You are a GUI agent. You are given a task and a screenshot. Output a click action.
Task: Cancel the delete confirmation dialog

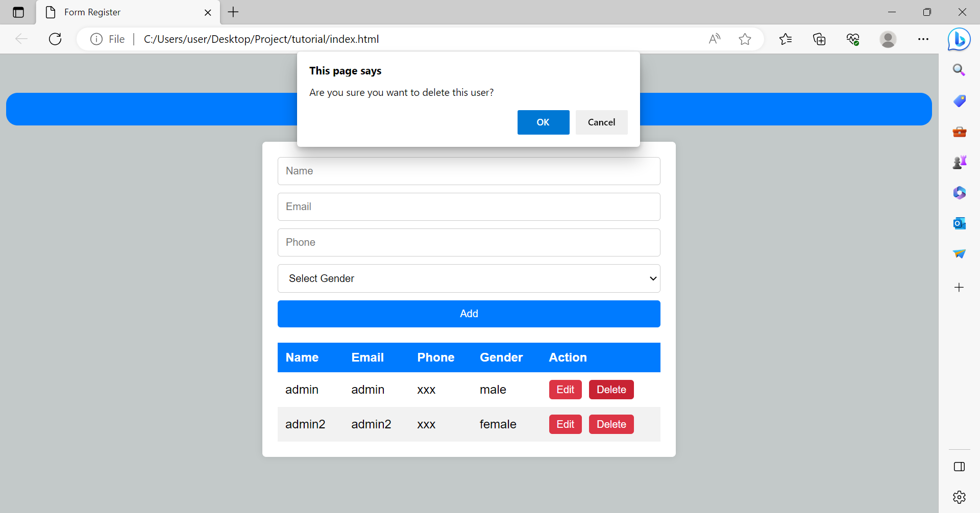(601, 122)
